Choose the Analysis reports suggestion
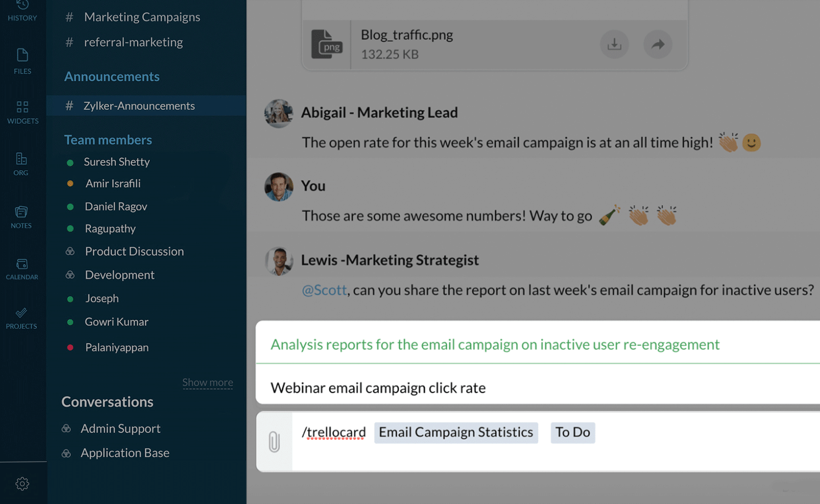Screen dimensions: 820x504 point(495,344)
